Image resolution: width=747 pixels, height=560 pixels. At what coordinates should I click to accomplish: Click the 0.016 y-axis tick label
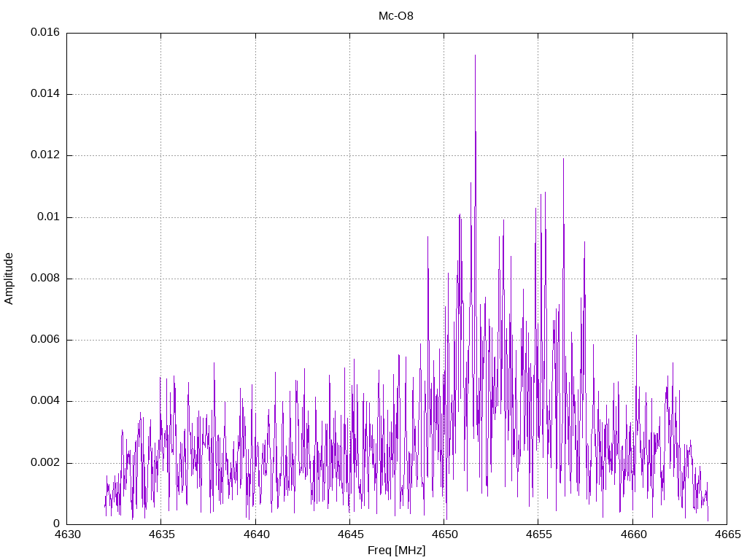(x=45, y=33)
